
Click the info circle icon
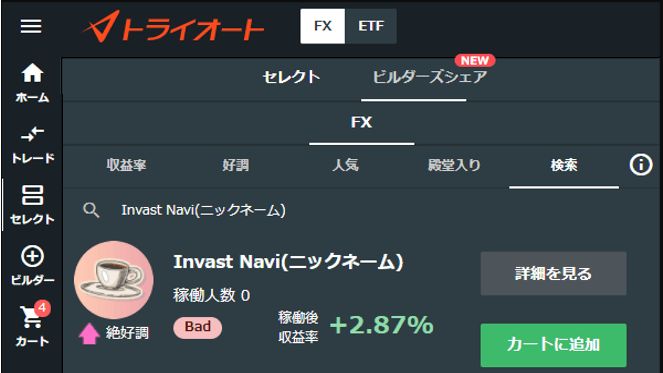pos(641,165)
